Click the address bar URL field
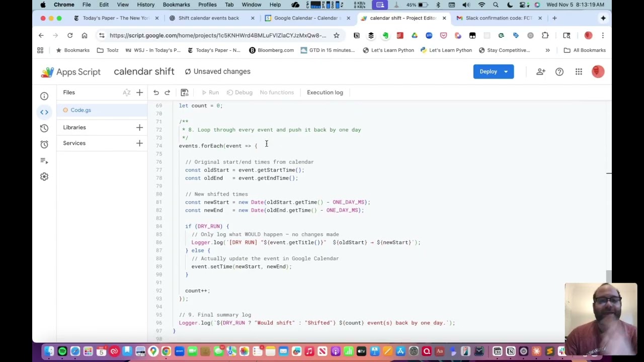This screenshot has width=644, height=362. click(x=218, y=35)
